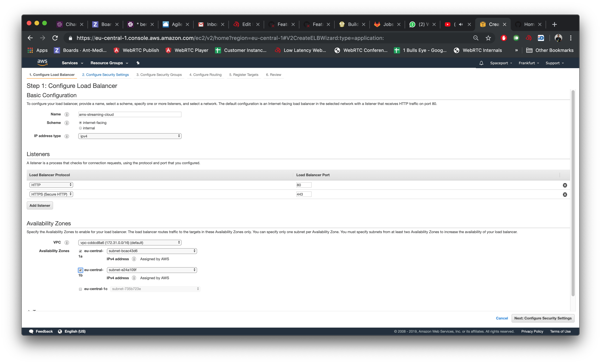Click the Scheme info icon
Screen dimensions: 601x364
click(x=67, y=123)
